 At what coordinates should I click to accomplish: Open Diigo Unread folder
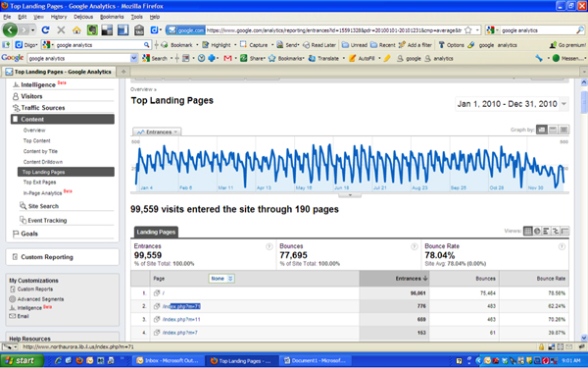[x=355, y=45]
